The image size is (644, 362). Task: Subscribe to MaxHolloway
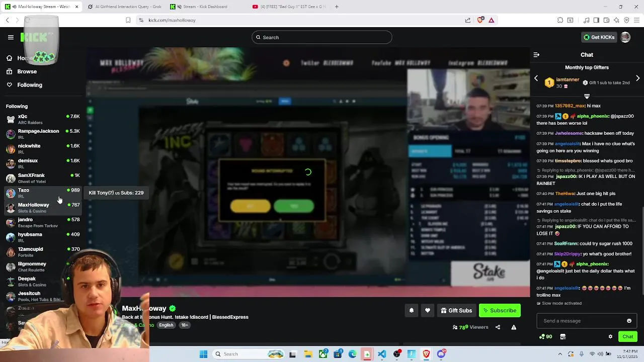500,311
